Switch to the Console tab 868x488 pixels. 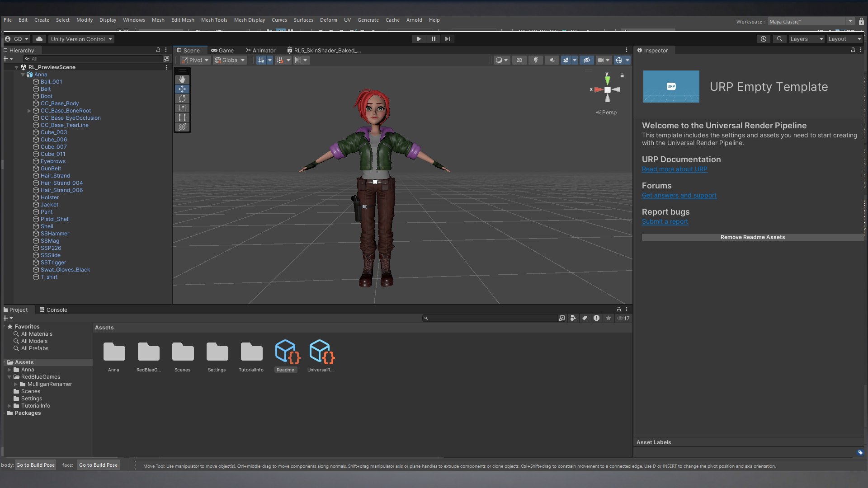point(53,310)
